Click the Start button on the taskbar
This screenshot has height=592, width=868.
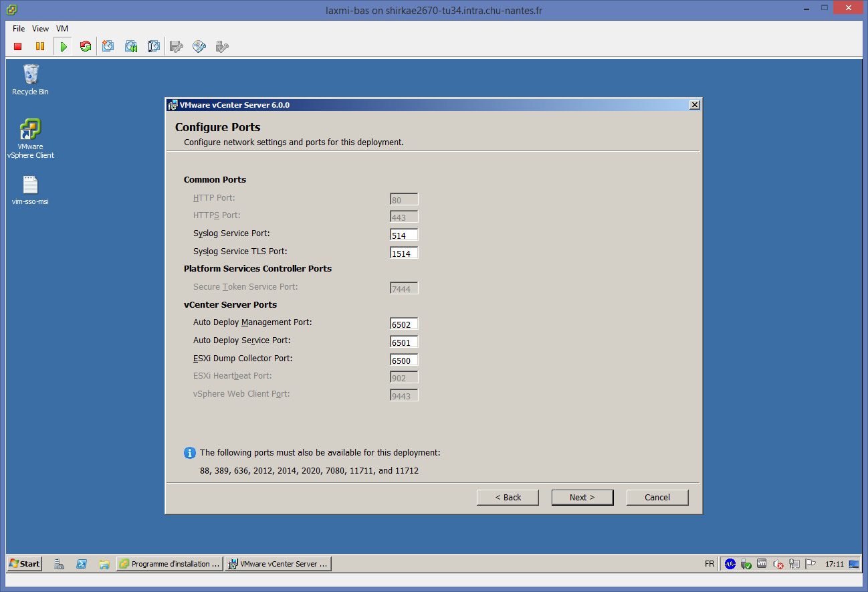click(x=24, y=564)
